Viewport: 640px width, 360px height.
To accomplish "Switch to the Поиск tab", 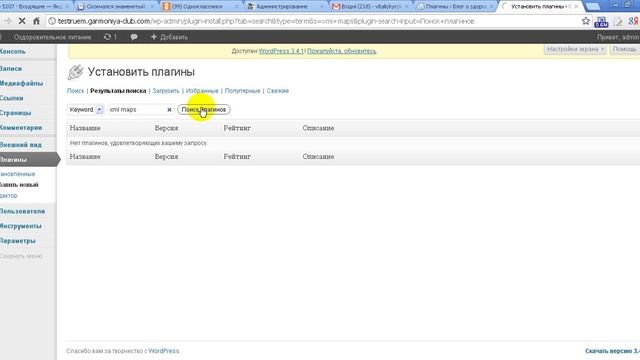I will 76,91.
